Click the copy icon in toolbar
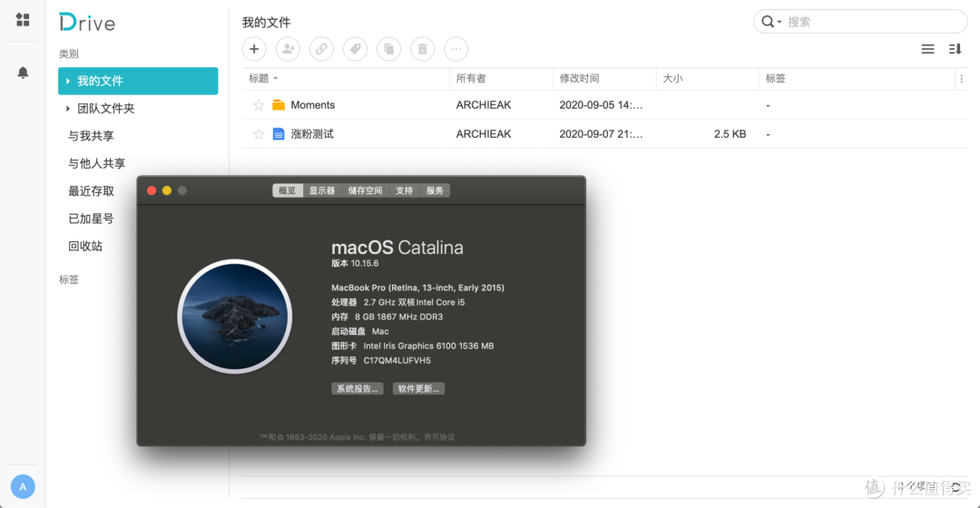 tap(388, 49)
